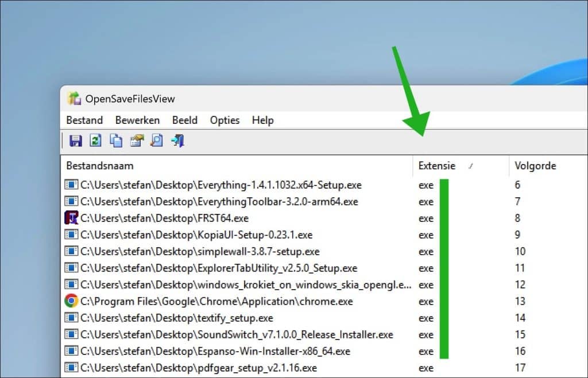
Task: Click Volgorde value 7
Action: tap(517, 201)
